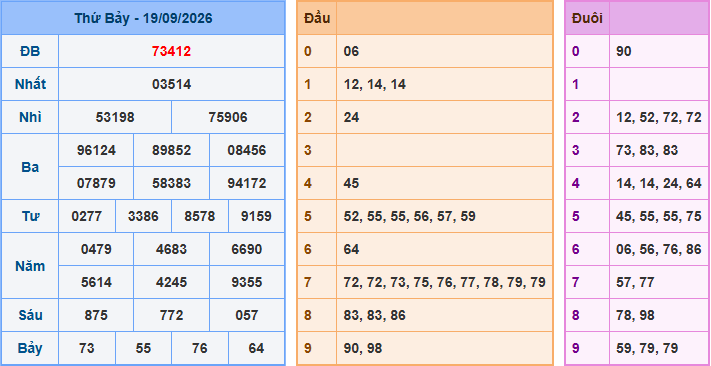
Task: Select Năm prize number 6690
Action: pyautogui.click(x=247, y=249)
